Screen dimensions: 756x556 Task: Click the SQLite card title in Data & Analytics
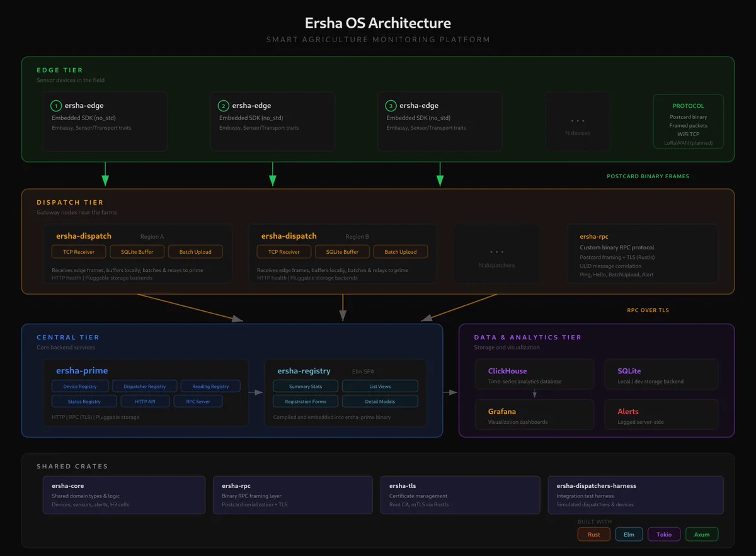tap(629, 371)
